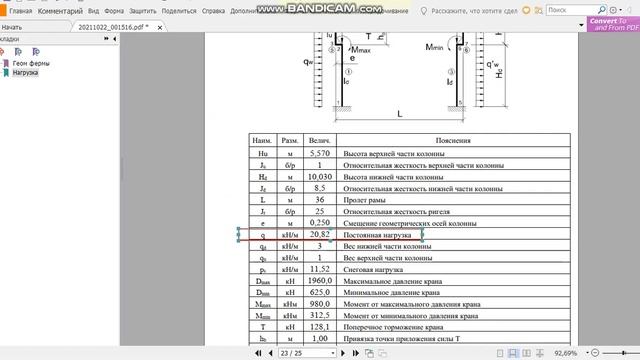The width and height of the screenshot is (640, 360).
Task: Switch to single page view
Action: click(x=500, y=353)
